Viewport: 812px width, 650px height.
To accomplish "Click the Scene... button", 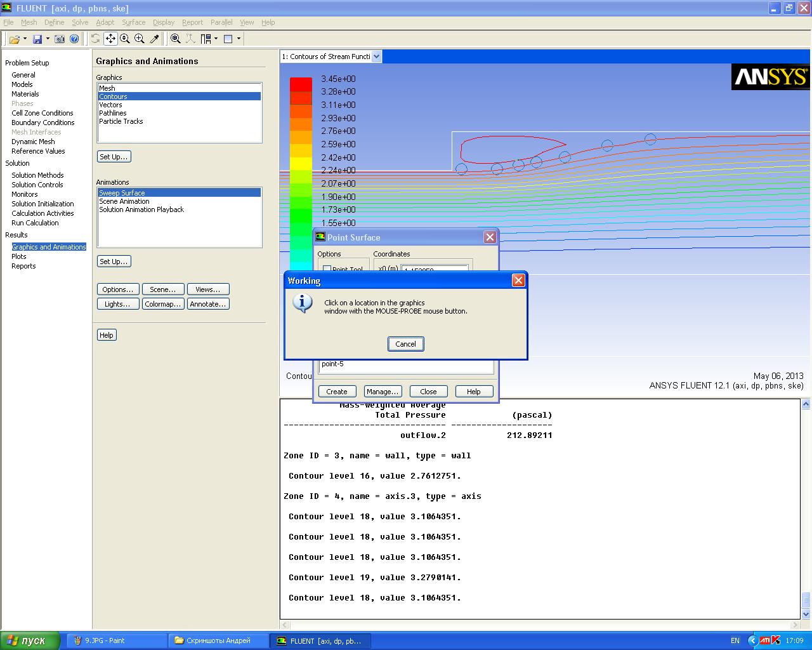I will coord(163,289).
